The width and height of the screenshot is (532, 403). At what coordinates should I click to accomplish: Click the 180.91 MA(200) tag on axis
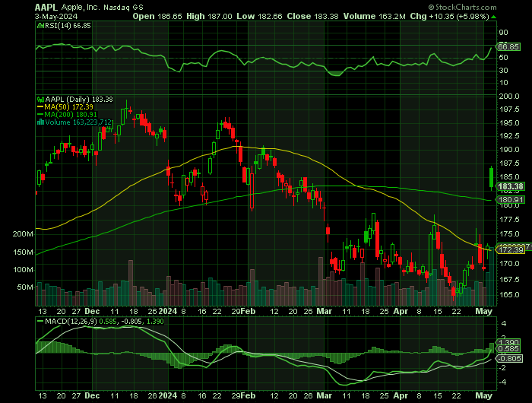510,200
